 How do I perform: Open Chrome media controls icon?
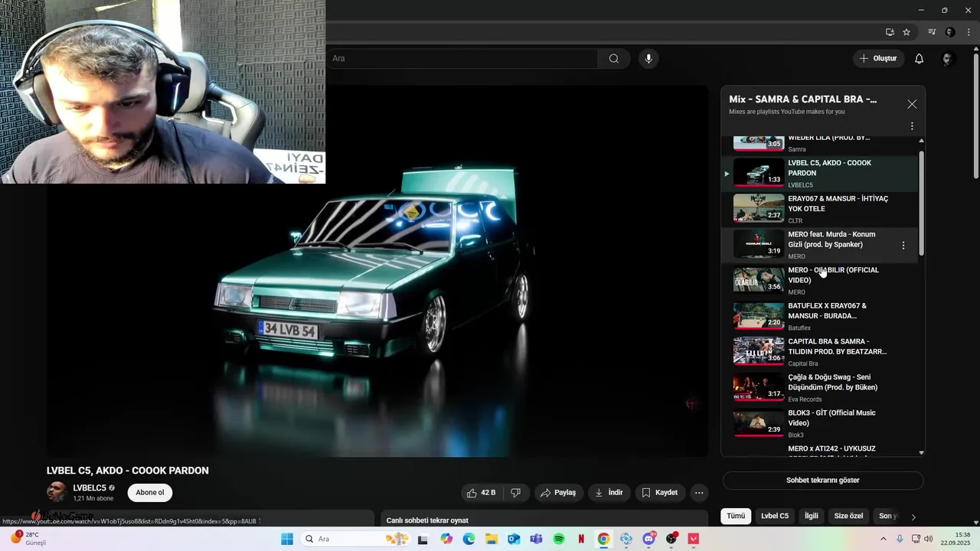click(x=932, y=32)
